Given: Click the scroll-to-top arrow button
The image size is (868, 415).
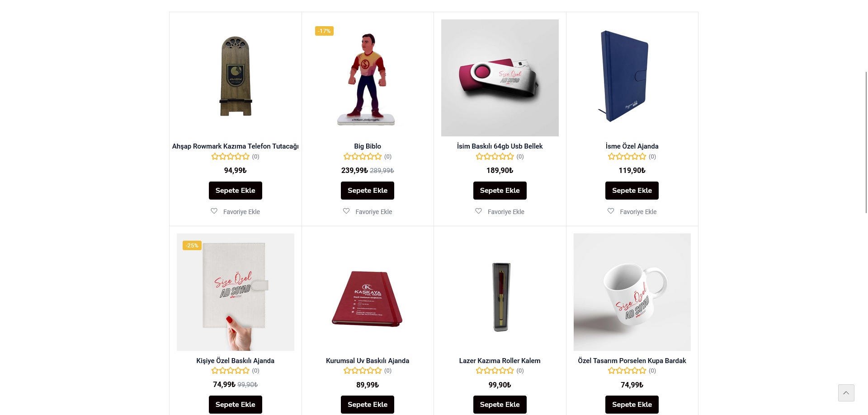Looking at the screenshot, I should (x=846, y=393).
